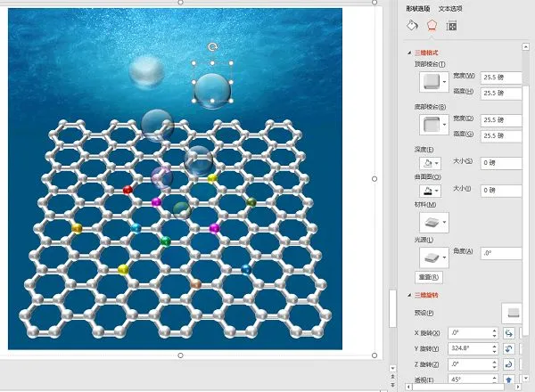Increase the Y rotation value with the up stepper

point(494,346)
